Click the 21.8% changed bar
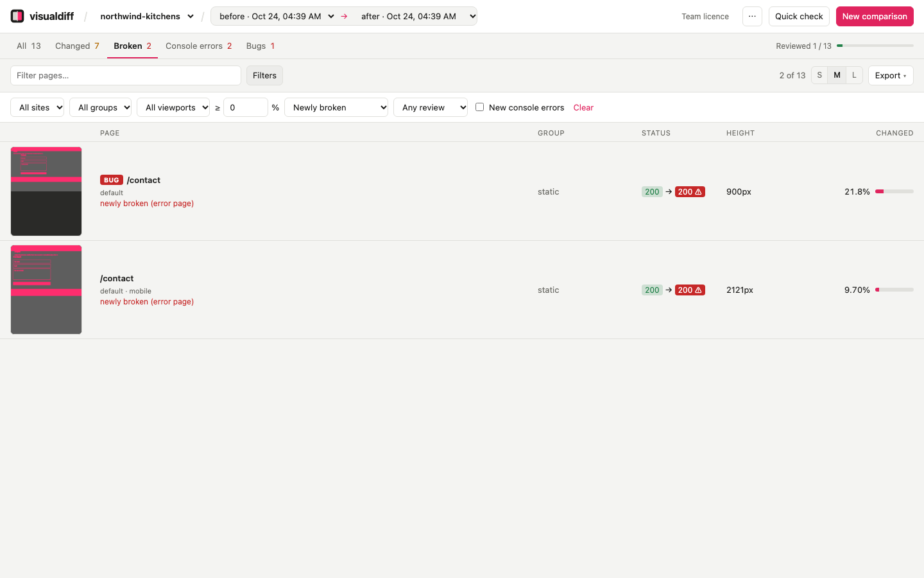The image size is (924, 578). pos(894,191)
